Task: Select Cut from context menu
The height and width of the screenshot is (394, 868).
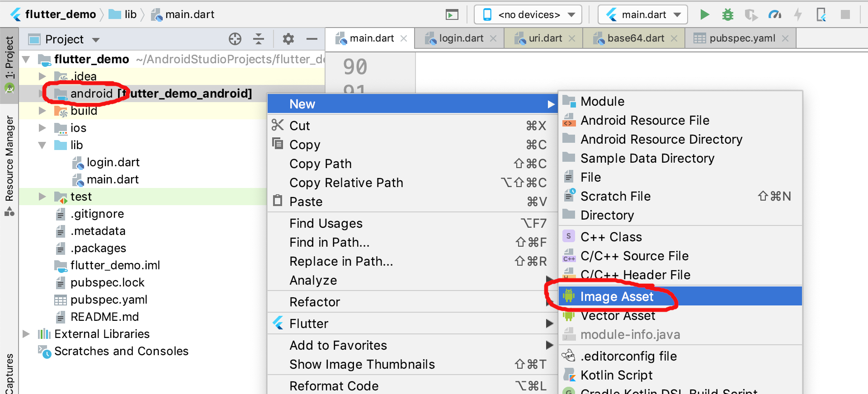Action: point(412,126)
